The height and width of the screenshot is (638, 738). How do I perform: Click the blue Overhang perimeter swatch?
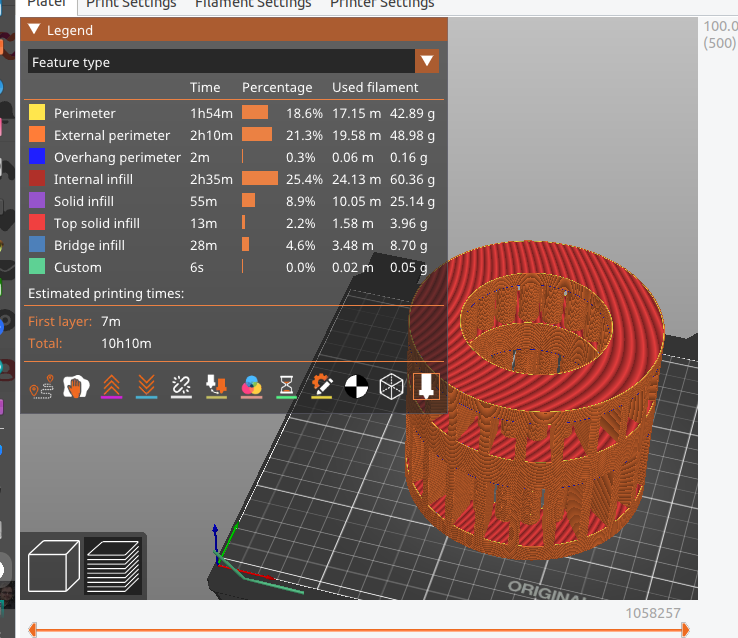tap(37, 157)
